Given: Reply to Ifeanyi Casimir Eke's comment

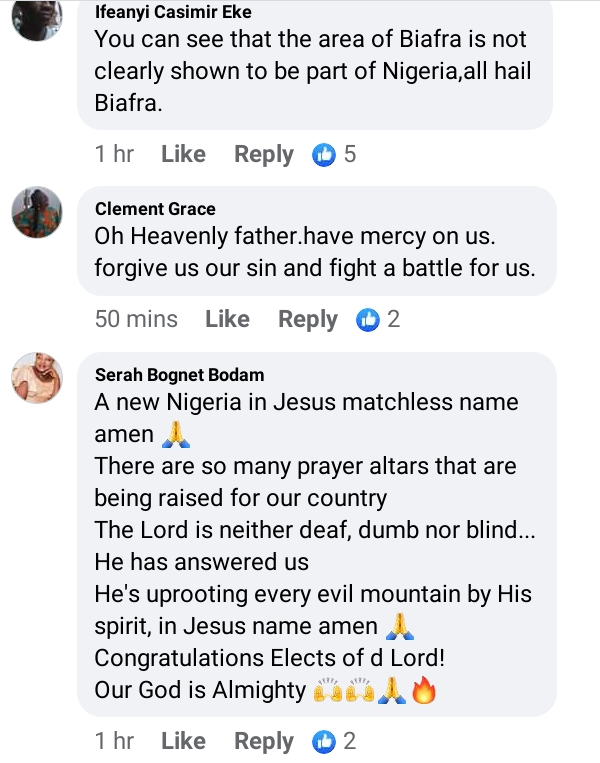Looking at the screenshot, I should [264, 155].
